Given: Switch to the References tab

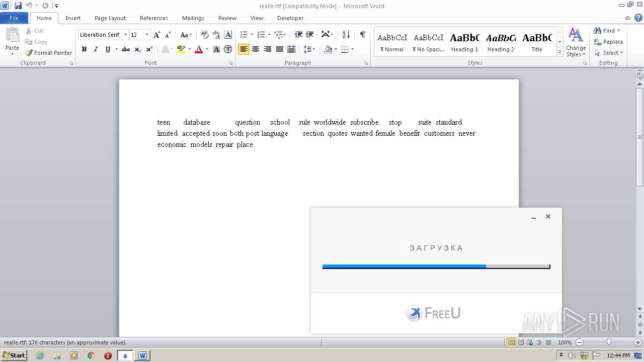Looking at the screenshot, I should click(x=154, y=18).
